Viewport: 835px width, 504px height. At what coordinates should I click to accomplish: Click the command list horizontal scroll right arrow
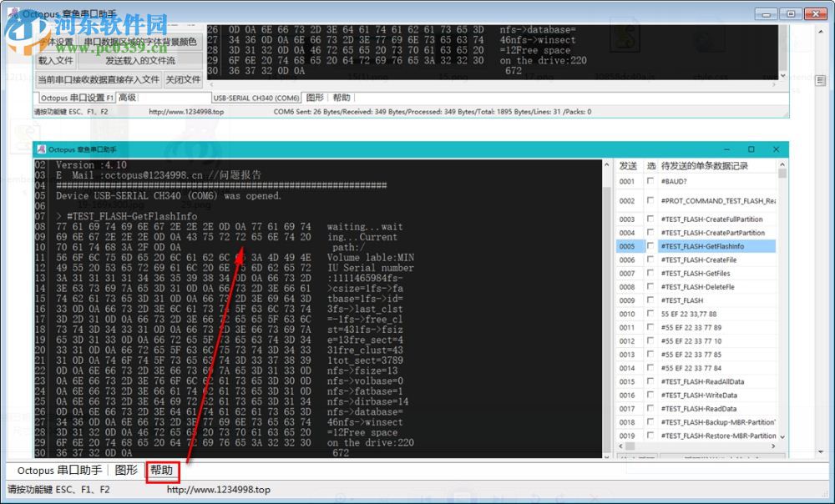pyautogui.click(x=772, y=446)
